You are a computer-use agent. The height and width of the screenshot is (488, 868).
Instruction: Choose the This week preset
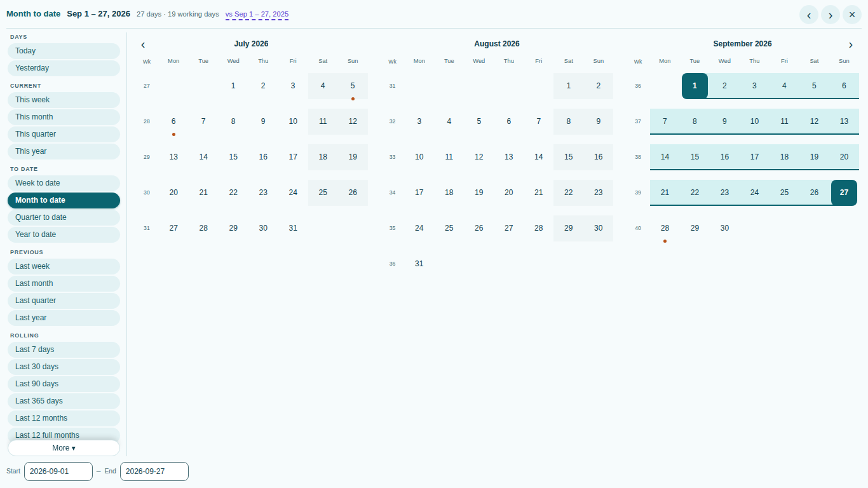pyautogui.click(x=64, y=100)
